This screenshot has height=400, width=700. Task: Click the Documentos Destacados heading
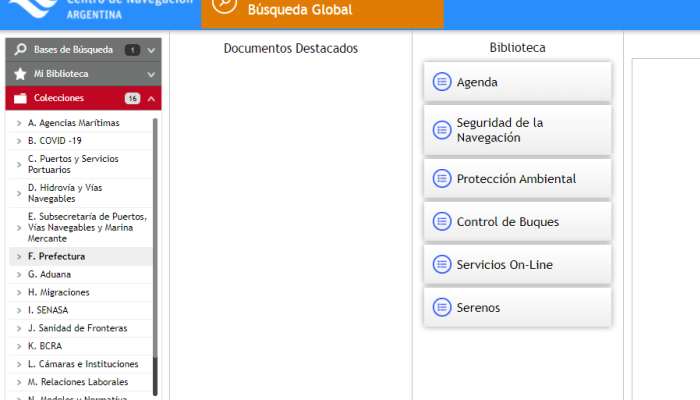click(291, 48)
